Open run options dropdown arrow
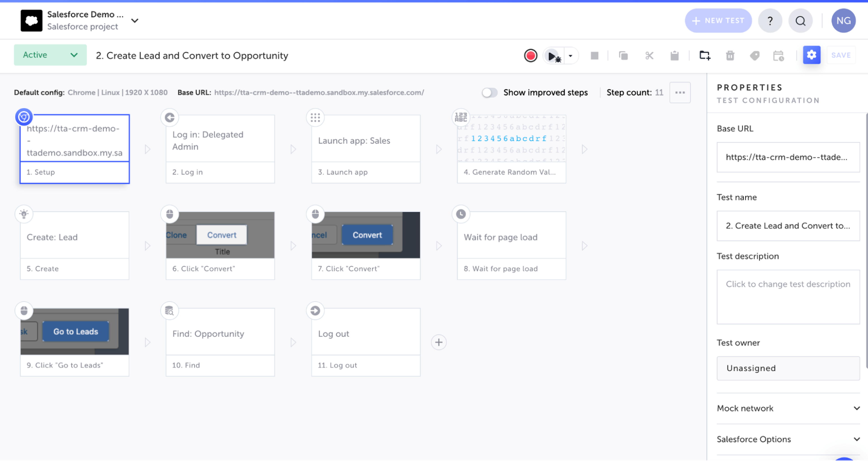 (571, 56)
